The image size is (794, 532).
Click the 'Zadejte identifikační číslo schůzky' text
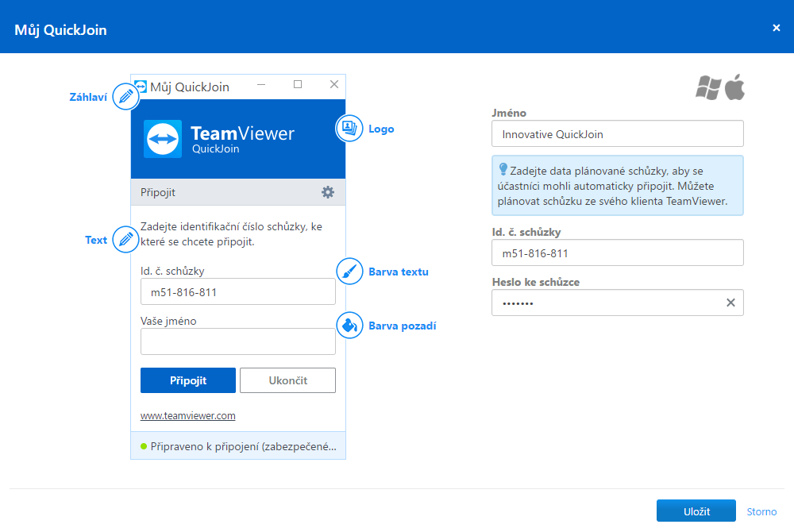(x=231, y=234)
